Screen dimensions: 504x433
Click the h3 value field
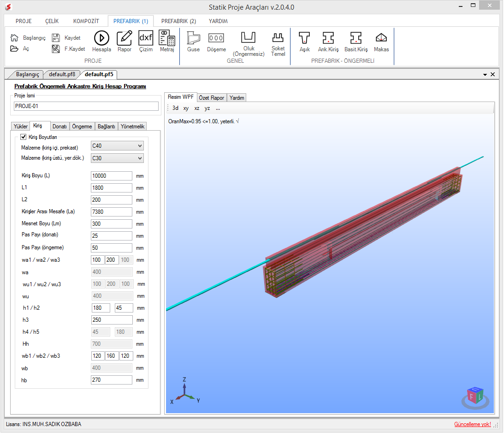click(112, 320)
